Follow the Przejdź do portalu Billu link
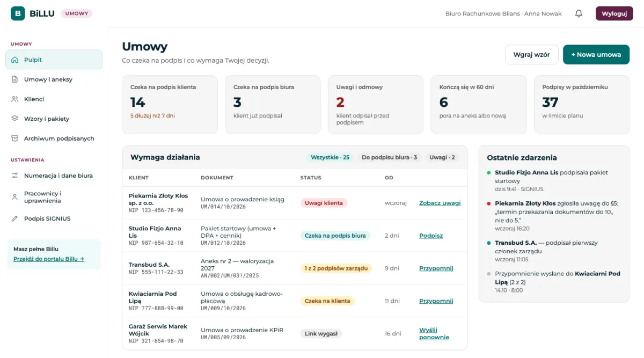This screenshot has width=644, height=358. 49,259
